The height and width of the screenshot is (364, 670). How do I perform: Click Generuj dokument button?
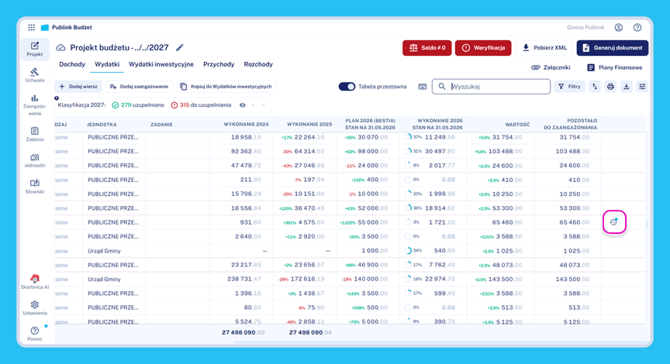pos(612,48)
